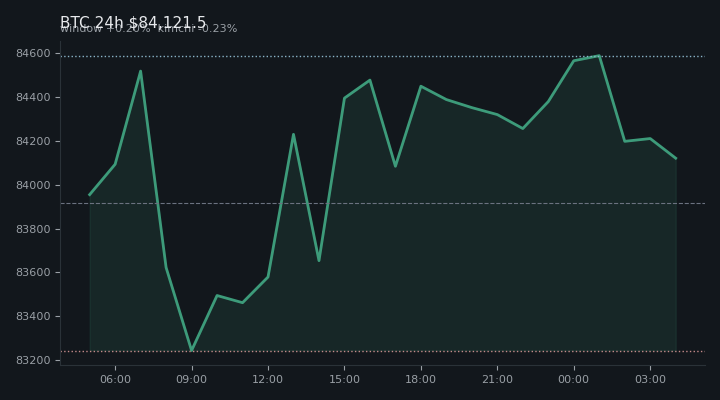Image resolution: width=720 pixels, height=400 pixels.
Task: Click the 21:00 time axis label
Action: [x=497, y=379]
